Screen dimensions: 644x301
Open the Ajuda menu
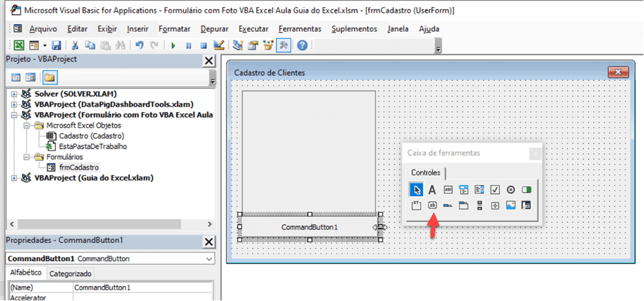click(429, 29)
